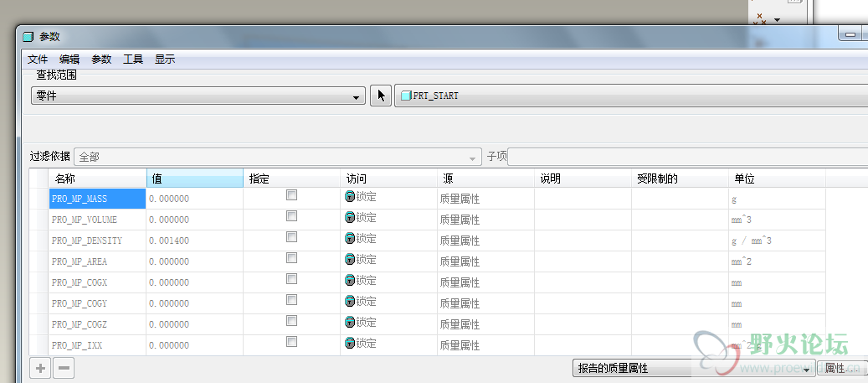This screenshot has height=383, width=868.
Task: Select the PRO_MP_COGX name cell
Action: coord(97,282)
